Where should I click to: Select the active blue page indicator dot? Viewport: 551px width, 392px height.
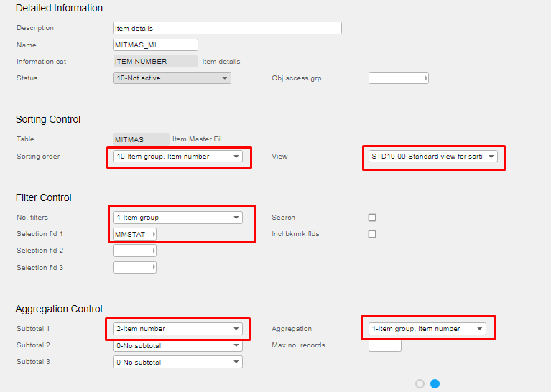[x=435, y=383]
